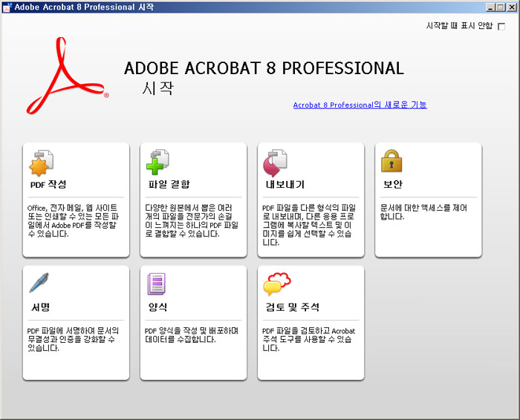Click the 보안 padlock icon
Viewport: 520px width, 420px height.
click(x=391, y=160)
